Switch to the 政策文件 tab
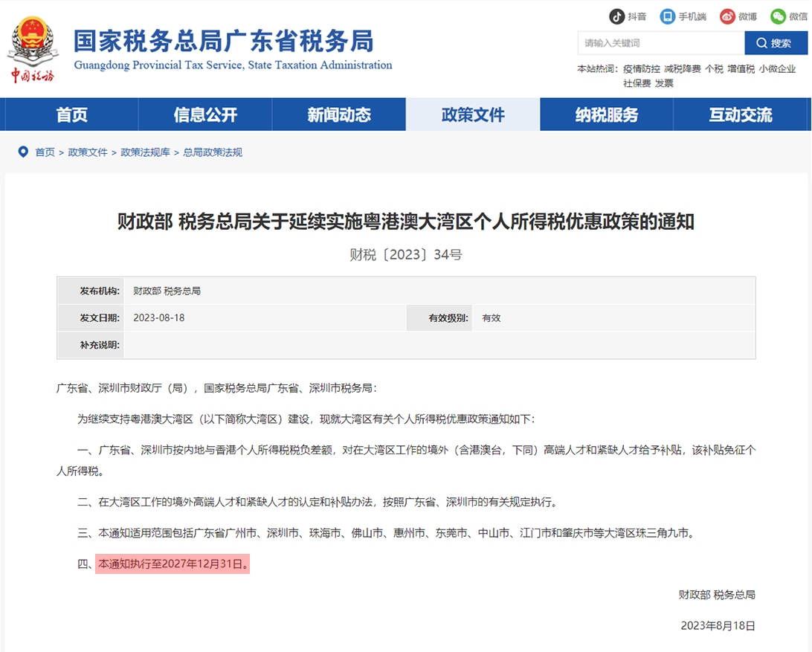This screenshot has width=812, height=652. tap(473, 114)
